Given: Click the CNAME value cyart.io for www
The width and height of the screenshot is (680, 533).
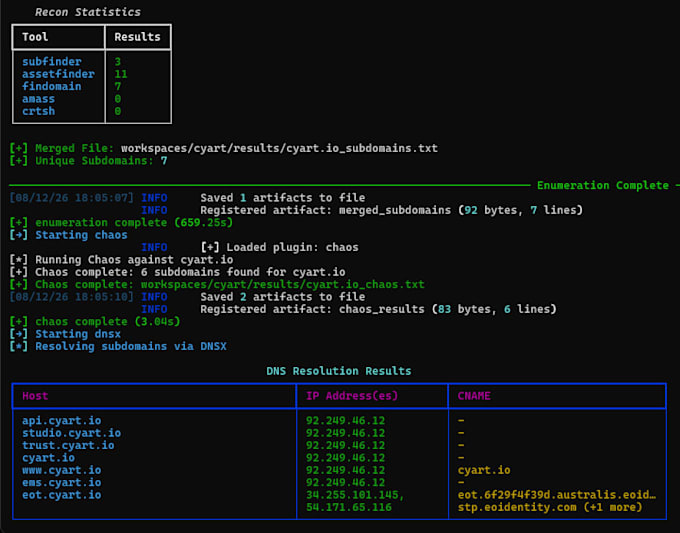Looking at the screenshot, I should point(484,470).
